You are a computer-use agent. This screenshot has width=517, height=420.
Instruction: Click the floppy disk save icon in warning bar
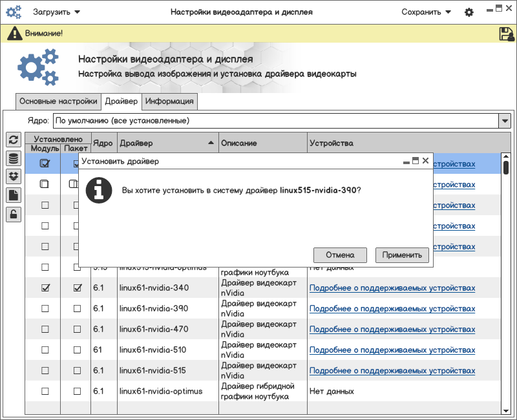[506, 34]
